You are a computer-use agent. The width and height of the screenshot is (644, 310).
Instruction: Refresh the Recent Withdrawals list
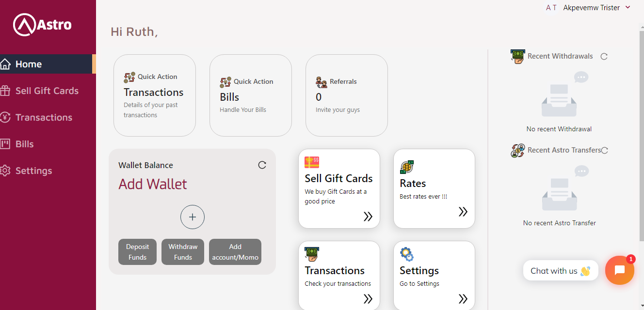click(604, 56)
